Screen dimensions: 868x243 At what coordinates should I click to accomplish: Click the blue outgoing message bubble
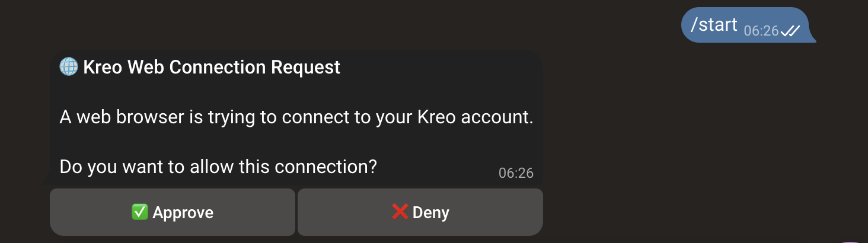click(x=748, y=25)
